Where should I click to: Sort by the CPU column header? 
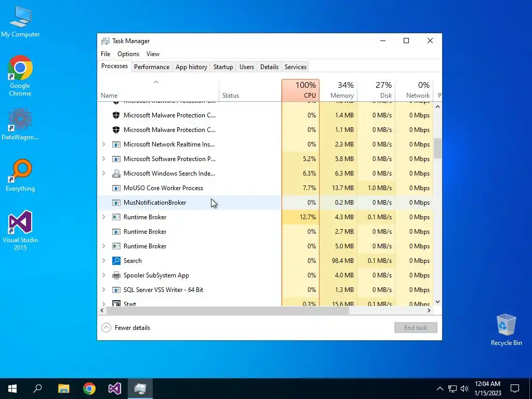tap(301, 90)
